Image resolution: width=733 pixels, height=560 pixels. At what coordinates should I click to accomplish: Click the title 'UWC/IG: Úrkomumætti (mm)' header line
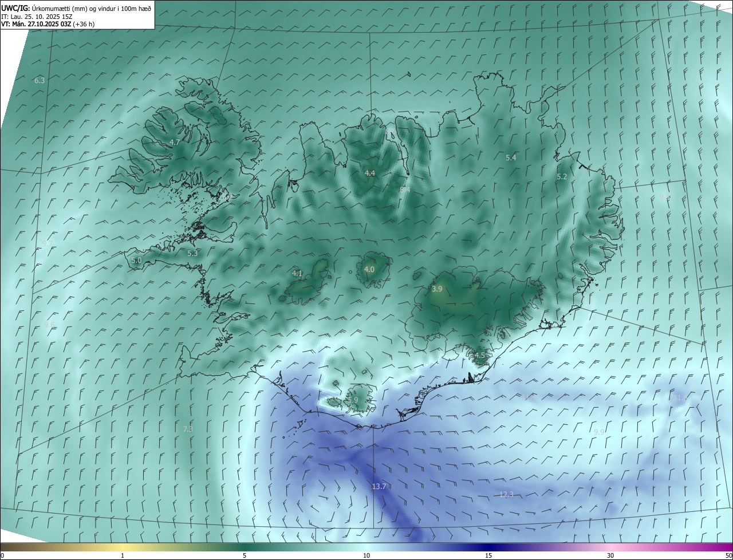click(76, 8)
